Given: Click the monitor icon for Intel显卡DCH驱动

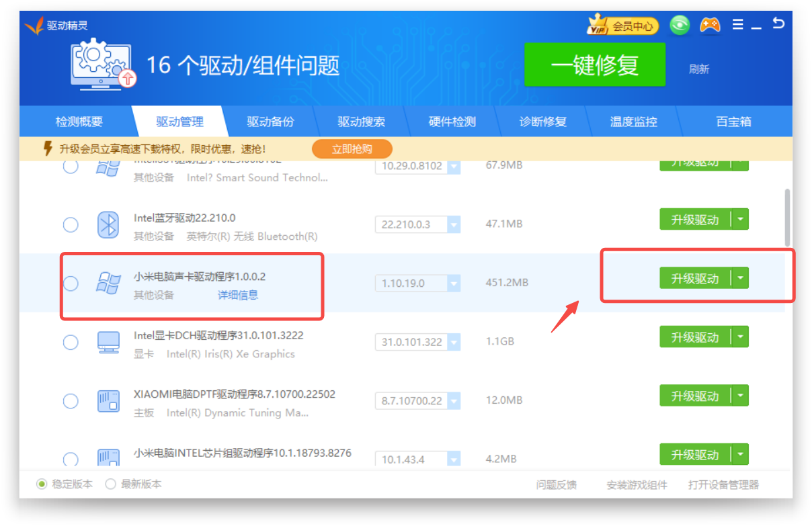Looking at the screenshot, I should pyautogui.click(x=108, y=342).
